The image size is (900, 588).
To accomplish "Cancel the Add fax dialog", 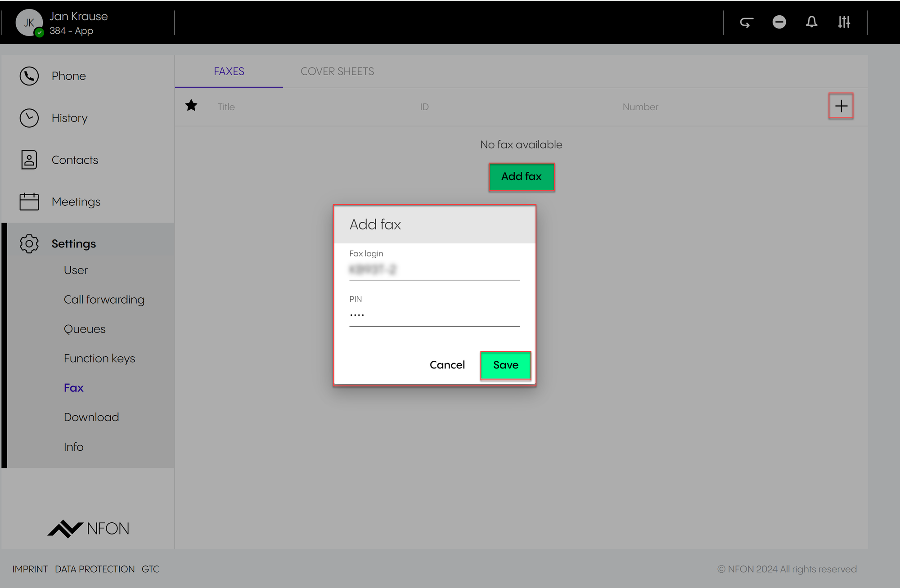I will (447, 365).
